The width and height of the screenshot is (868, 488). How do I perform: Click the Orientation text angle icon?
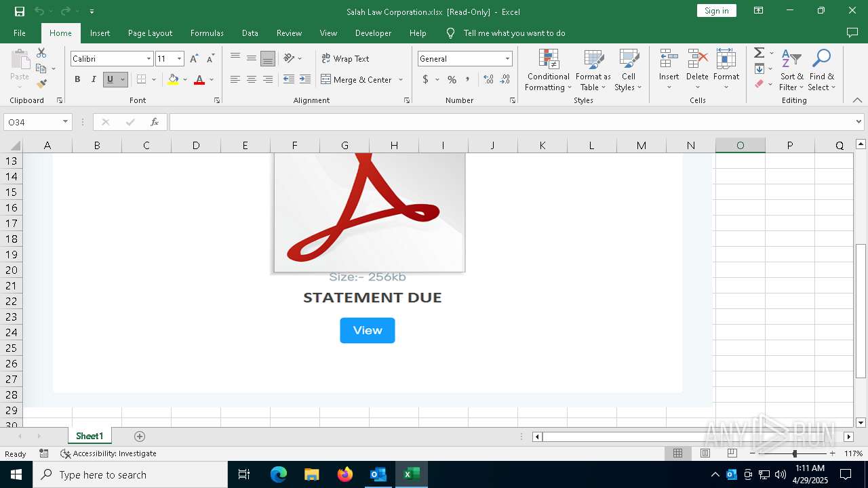[x=290, y=58]
